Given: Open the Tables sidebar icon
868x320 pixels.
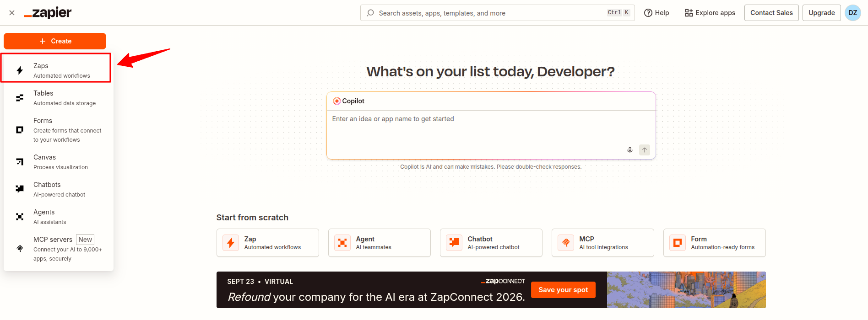Looking at the screenshot, I should click(x=20, y=98).
